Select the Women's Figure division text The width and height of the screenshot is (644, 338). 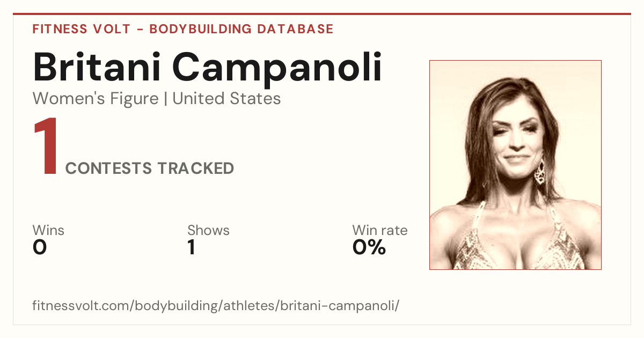click(x=96, y=99)
